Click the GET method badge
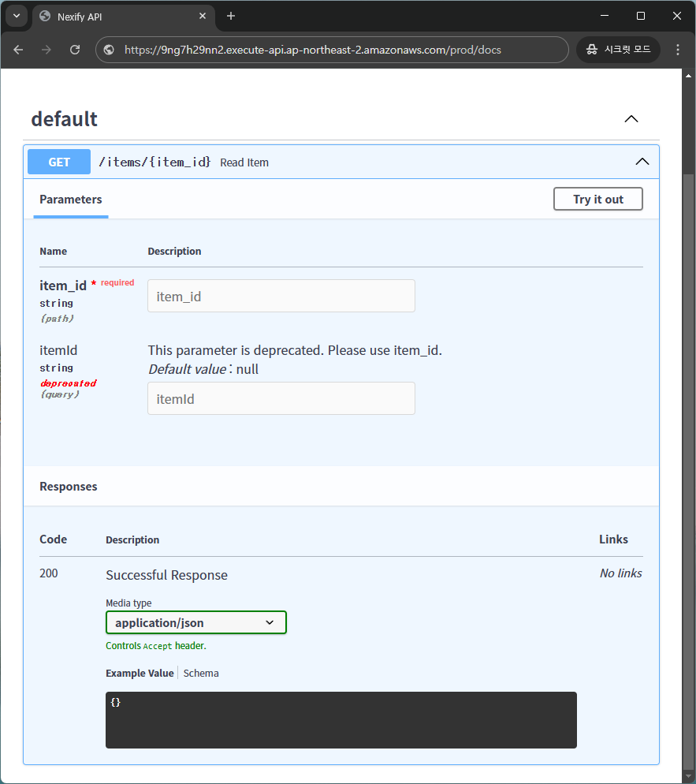696x784 pixels. tap(59, 162)
